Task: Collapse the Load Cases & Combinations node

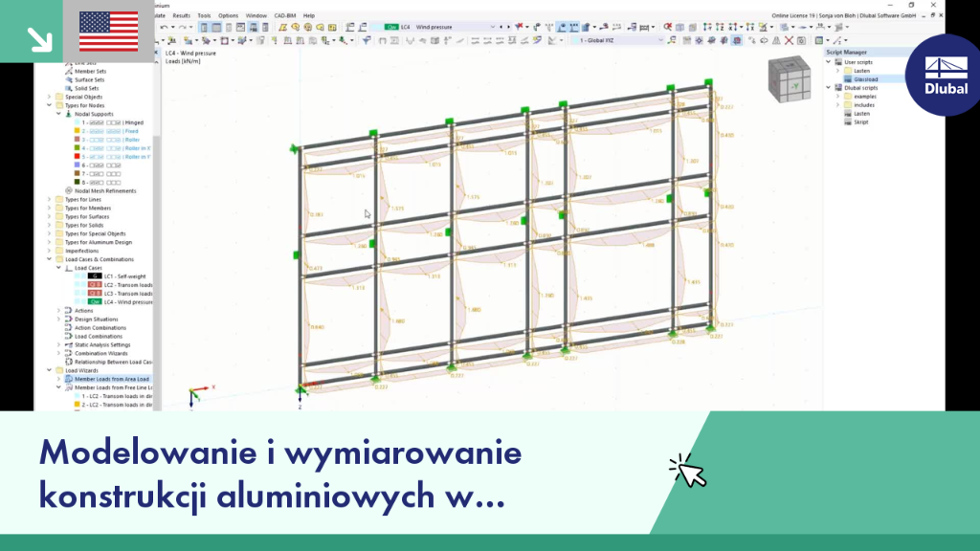Action: point(50,259)
